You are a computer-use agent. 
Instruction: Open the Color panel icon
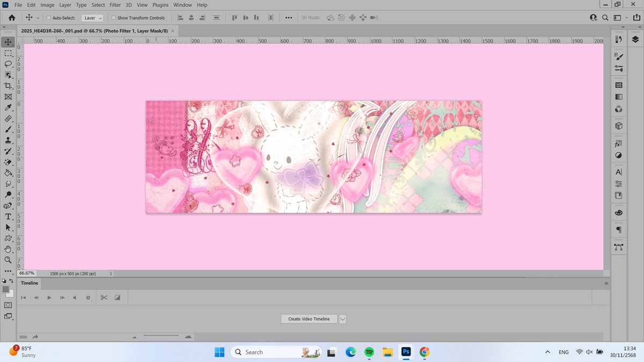click(618, 109)
